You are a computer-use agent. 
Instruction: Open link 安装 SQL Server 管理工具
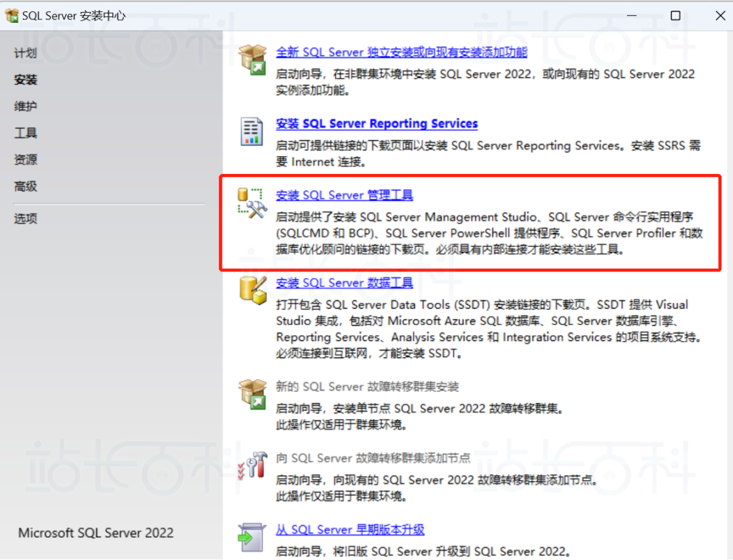[344, 195]
